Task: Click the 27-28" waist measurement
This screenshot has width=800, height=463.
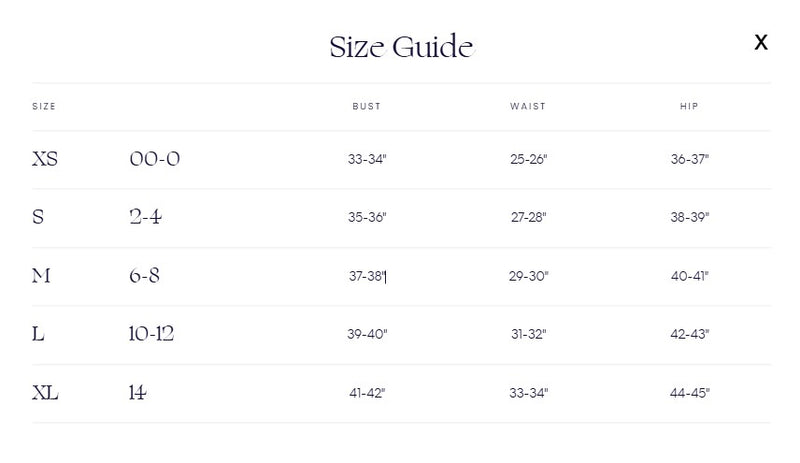Action: [x=528, y=217]
